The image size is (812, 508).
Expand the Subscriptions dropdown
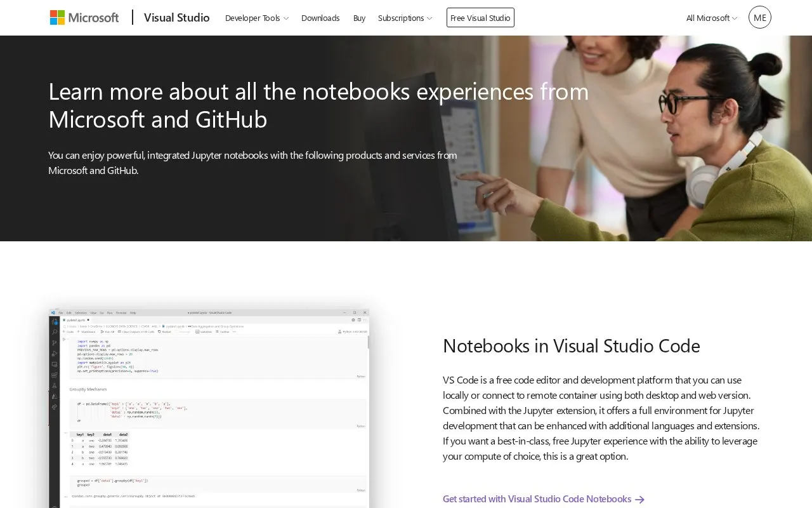click(x=405, y=18)
